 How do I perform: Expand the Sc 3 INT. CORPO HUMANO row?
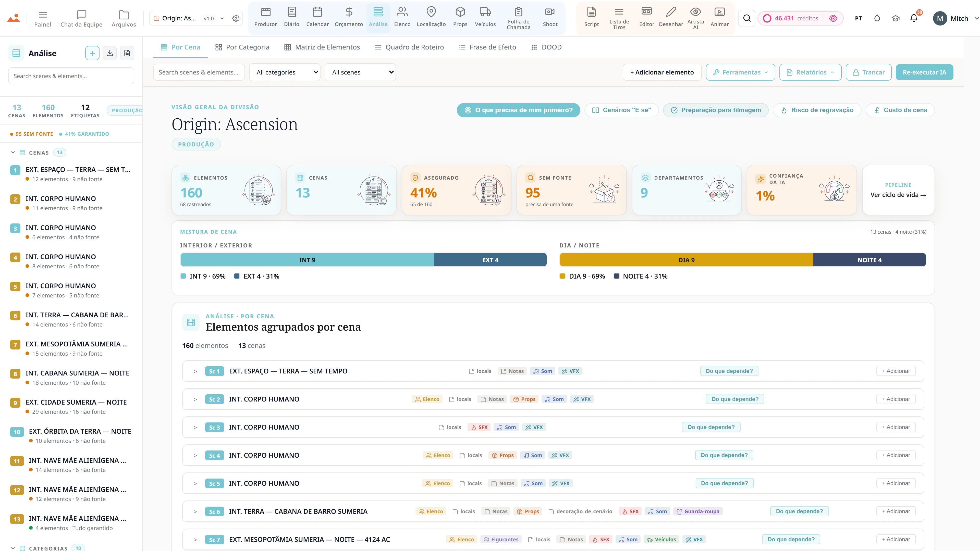click(195, 428)
